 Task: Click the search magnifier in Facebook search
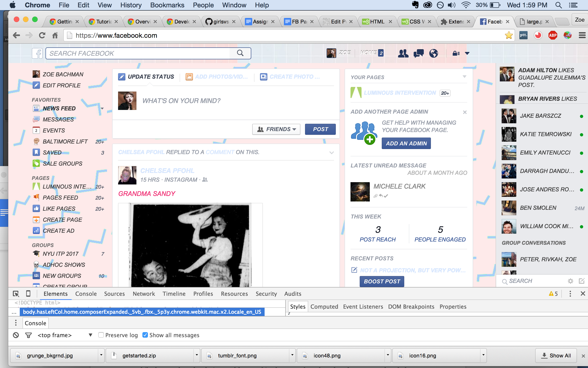click(x=240, y=53)
